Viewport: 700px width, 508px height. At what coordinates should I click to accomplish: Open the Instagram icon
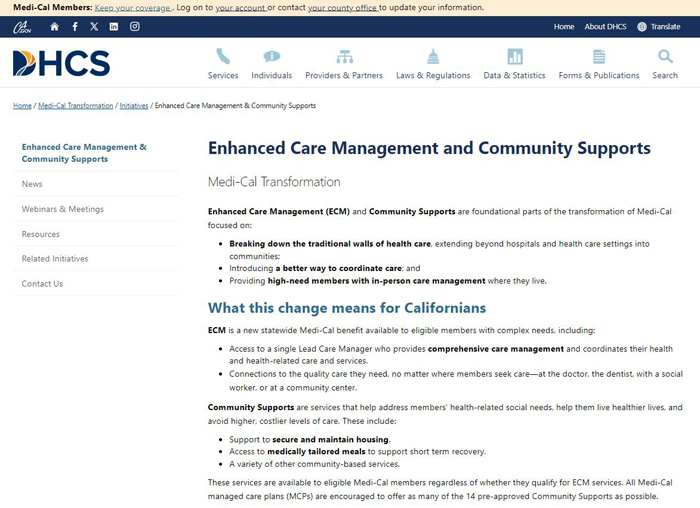[135, 27]
